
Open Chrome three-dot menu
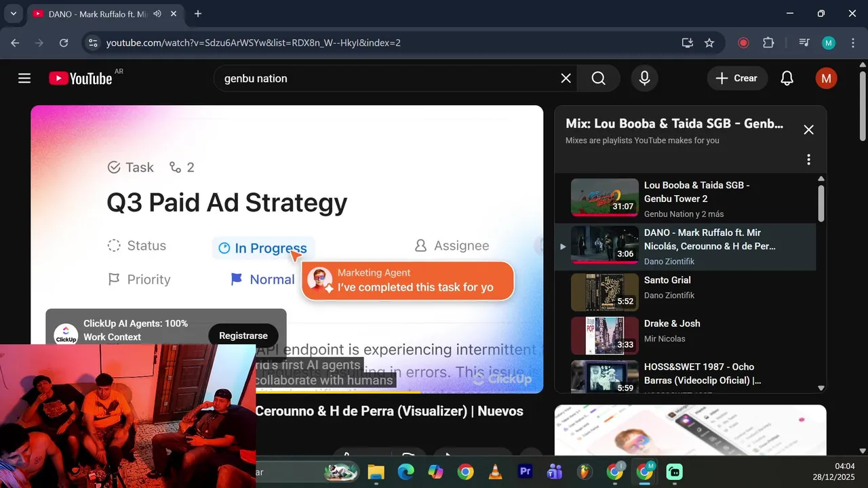[852, 43]
